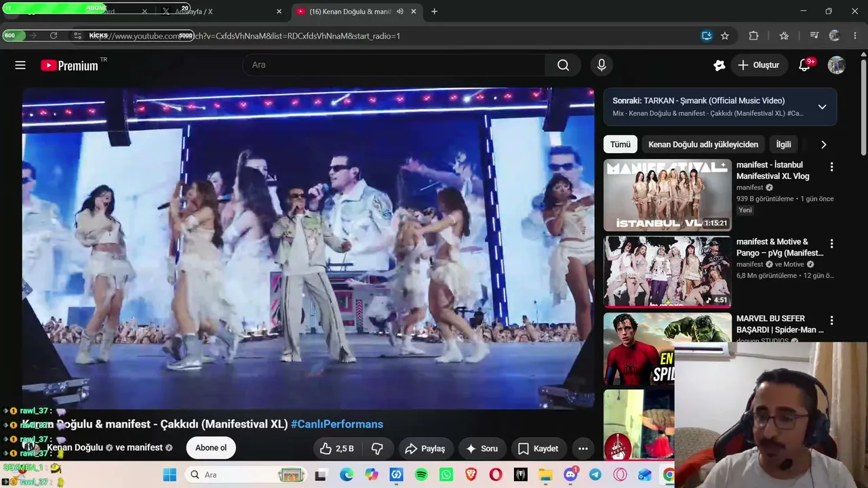Open the browser extensions puzzle icon

coord(753,36)
